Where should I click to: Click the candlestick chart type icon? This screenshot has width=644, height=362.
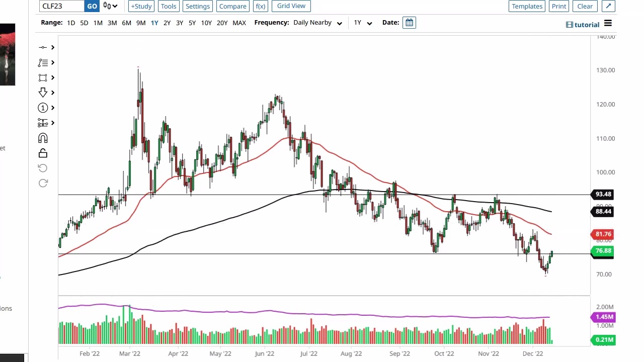point(107,6)
